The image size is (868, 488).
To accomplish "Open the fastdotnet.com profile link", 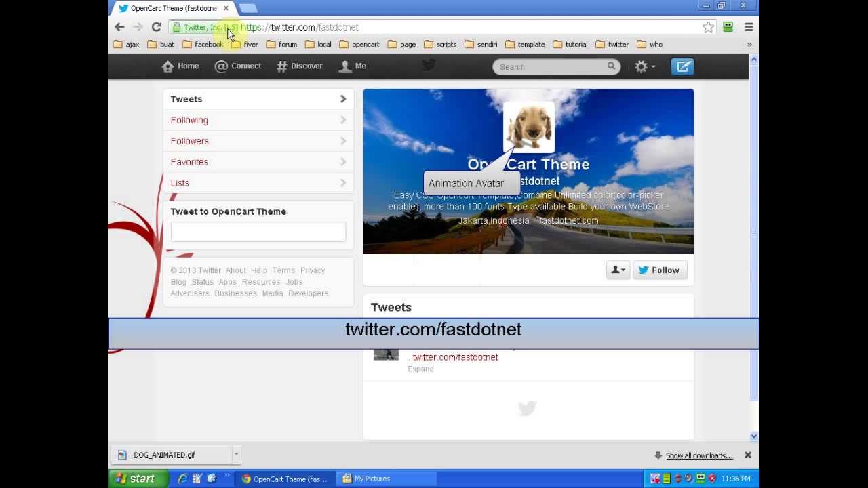I will tap(568, 220).
